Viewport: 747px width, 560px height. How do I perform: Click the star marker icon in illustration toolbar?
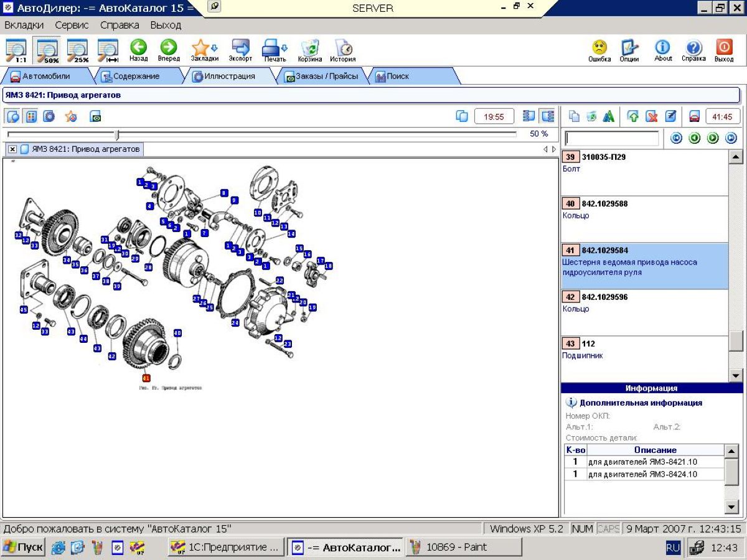(71, 116)
